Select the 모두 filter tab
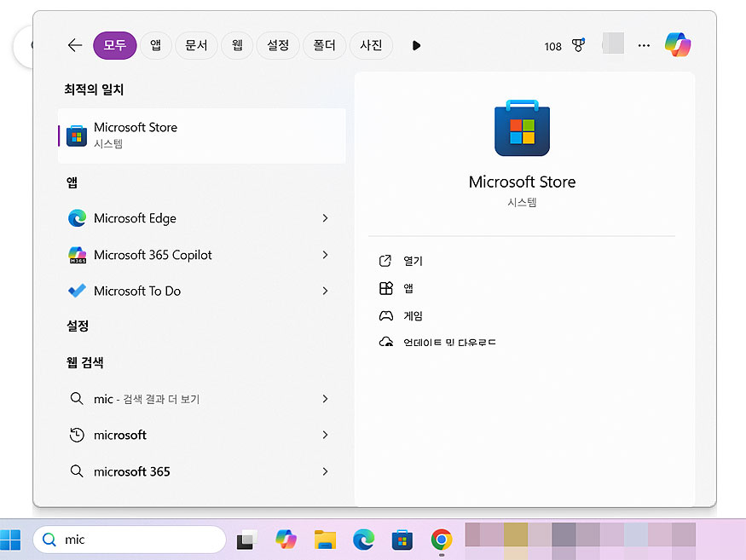Viewport: 746px width, 560px height. (114, 45)
